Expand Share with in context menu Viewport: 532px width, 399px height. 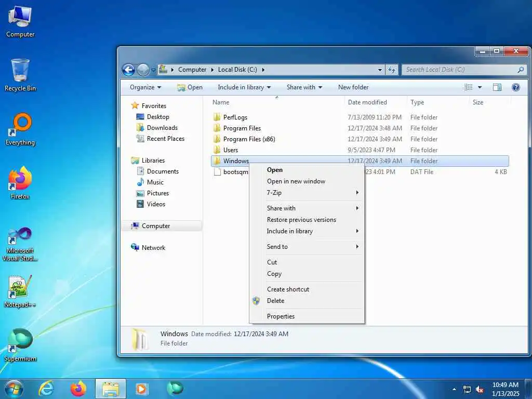[307, 208]
